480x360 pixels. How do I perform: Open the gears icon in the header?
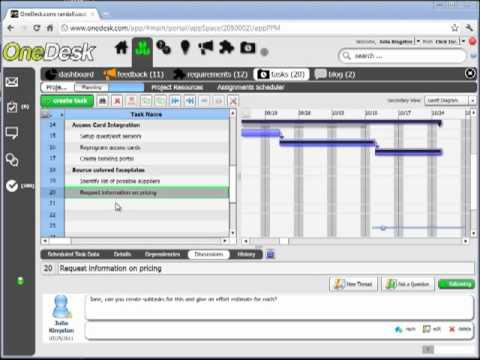click(164, 47)
